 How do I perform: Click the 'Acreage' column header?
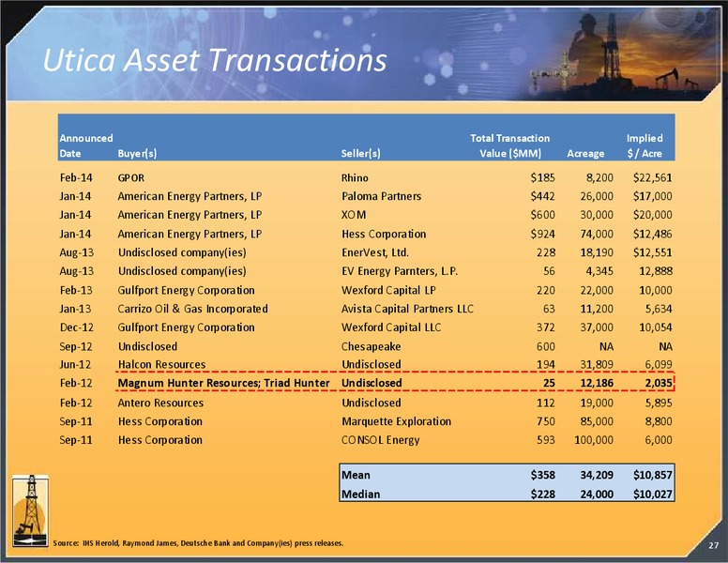(585, 153)
